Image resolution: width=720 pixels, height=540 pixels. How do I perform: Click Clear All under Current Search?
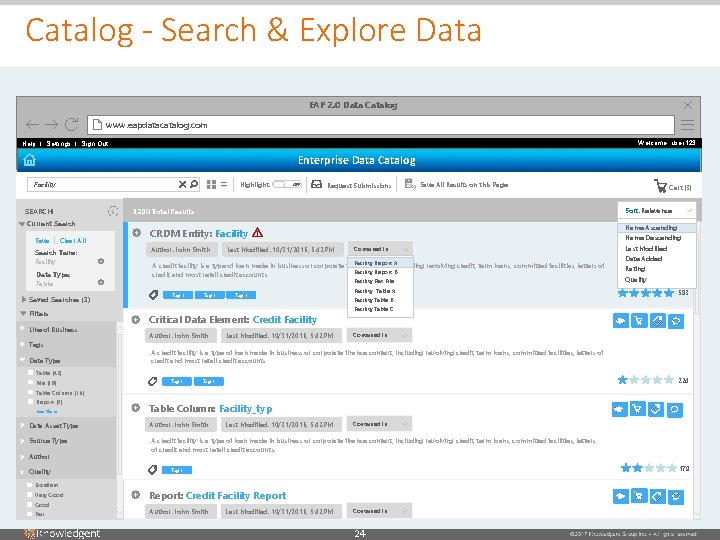pos(73,241)
